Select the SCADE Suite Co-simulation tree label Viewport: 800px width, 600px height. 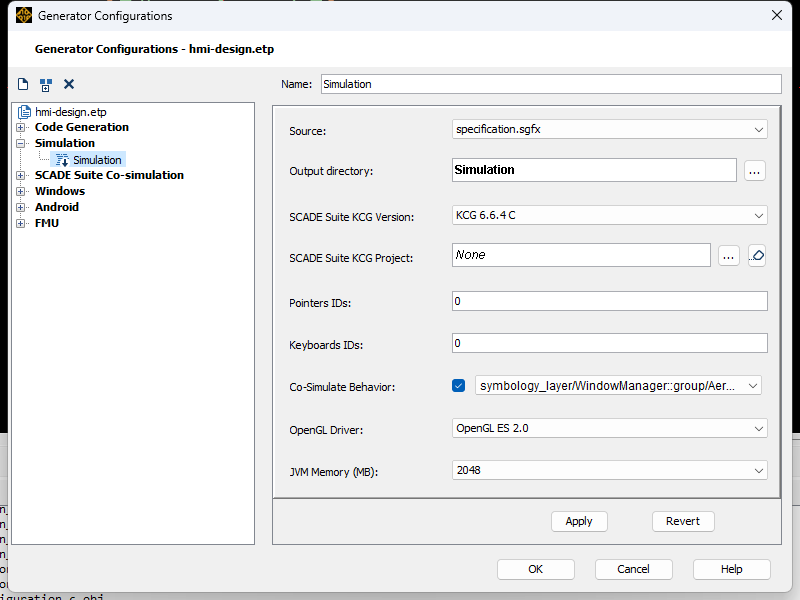click(109, 176)
